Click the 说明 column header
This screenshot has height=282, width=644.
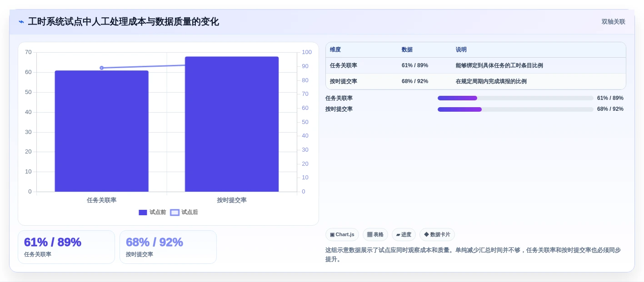coord(461,49)
